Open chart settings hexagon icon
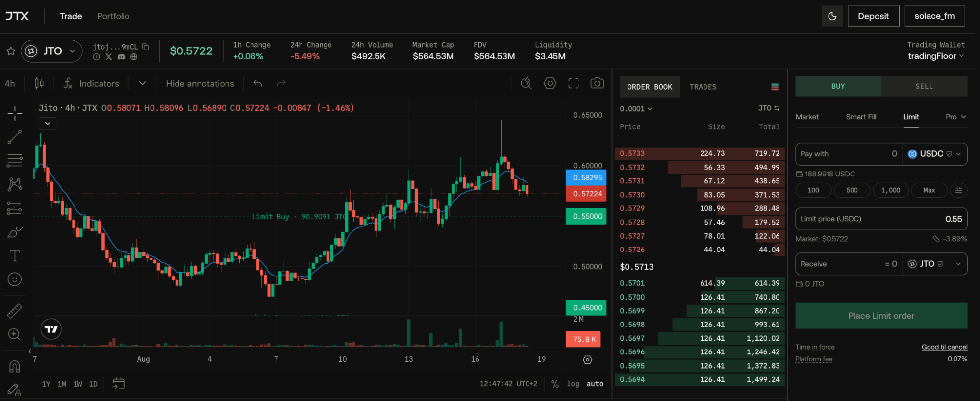 [550, 83]
